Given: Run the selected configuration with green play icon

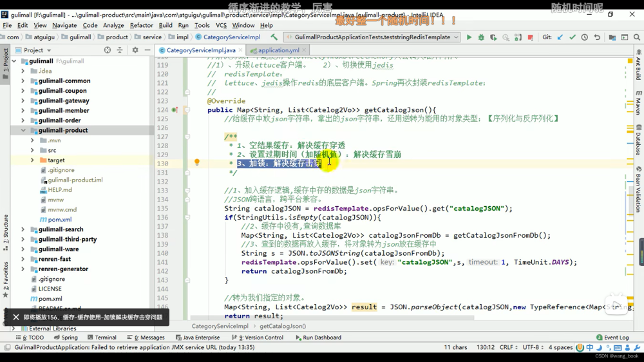Looking at the screenshot, I should point(469,37).
